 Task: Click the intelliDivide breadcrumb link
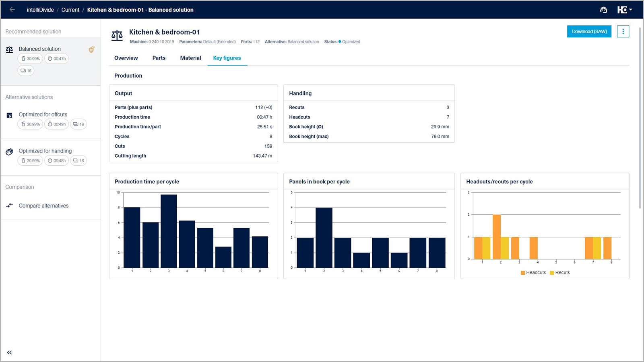tap(40, 10)
